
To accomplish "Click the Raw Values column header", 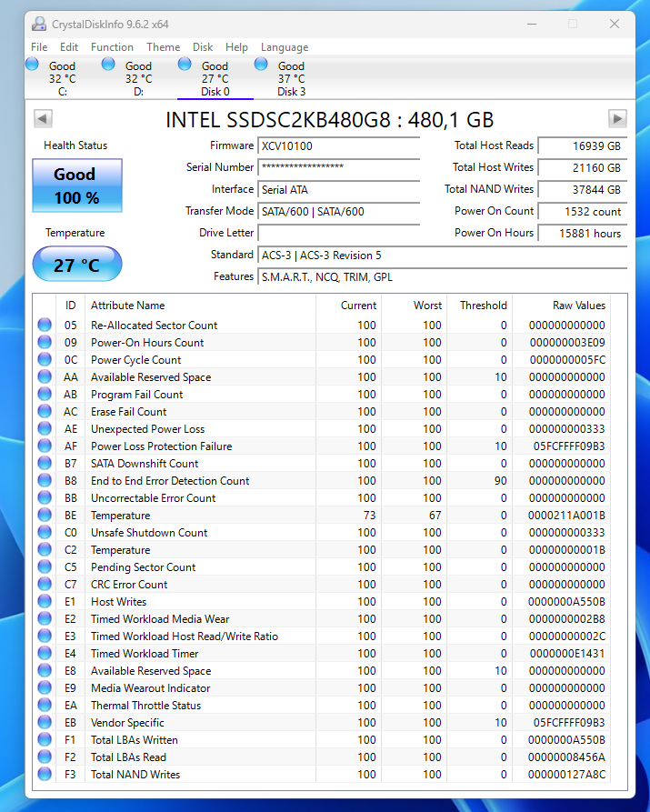I will click(x=562, y=305).
